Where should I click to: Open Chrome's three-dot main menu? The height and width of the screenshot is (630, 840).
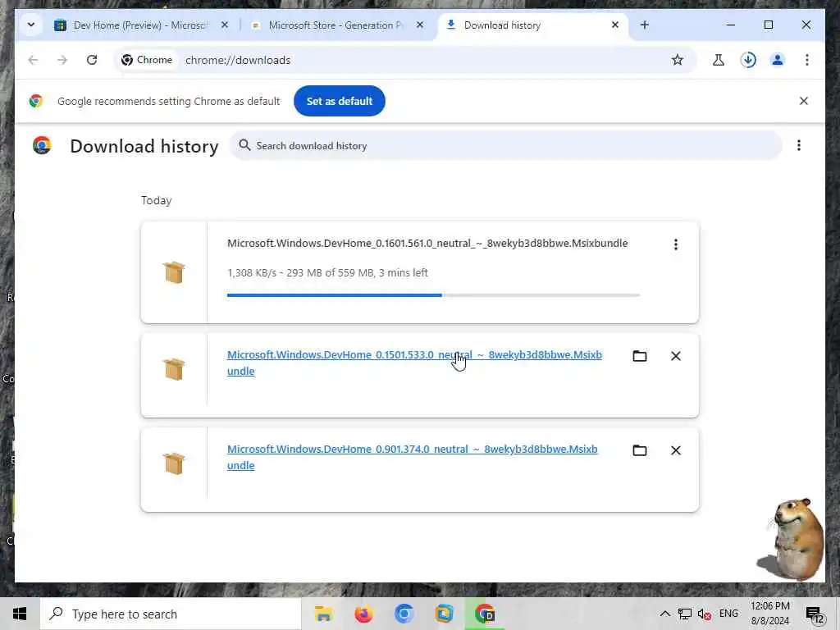point(807,60)
